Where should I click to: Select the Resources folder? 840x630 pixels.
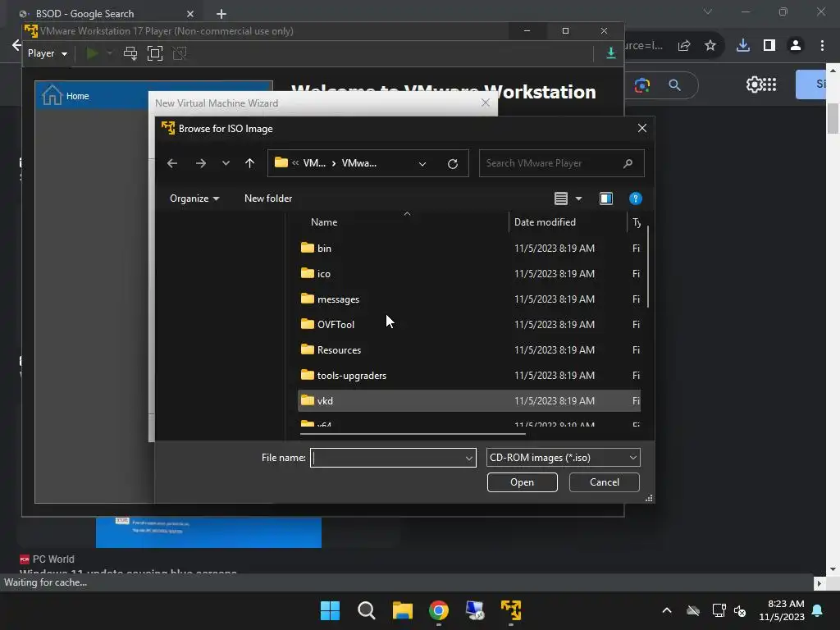coord(468,349)
